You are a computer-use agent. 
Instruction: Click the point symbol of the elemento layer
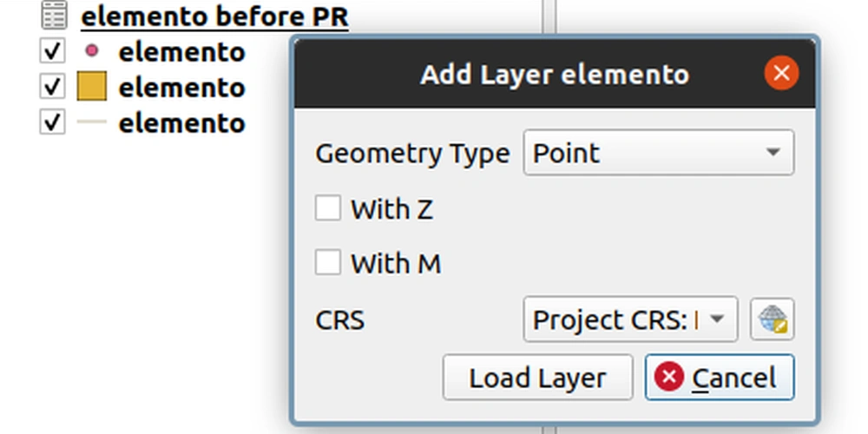[x=92, y=51]
